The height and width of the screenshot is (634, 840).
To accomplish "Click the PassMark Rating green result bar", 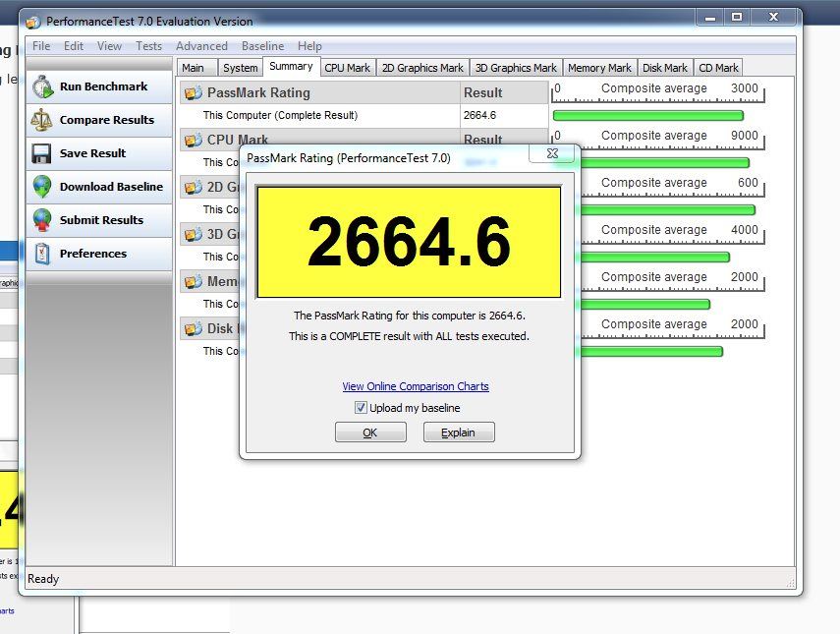I will (648, 116).
